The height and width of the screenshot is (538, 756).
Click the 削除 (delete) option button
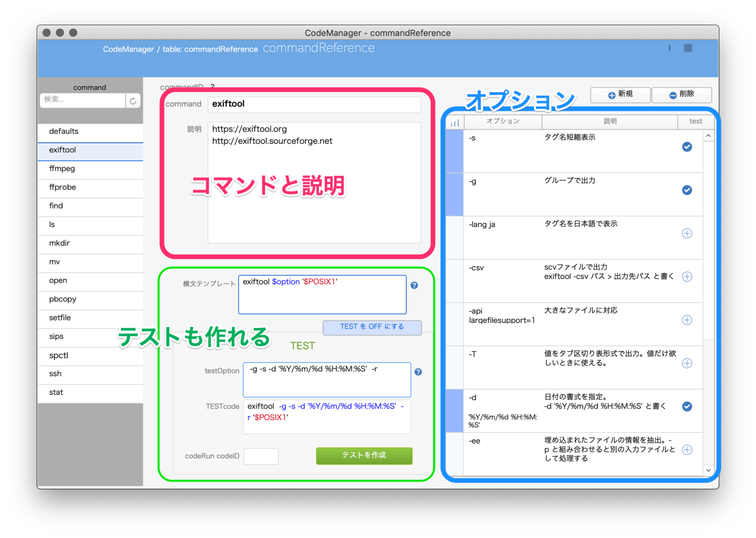point(682,95)
